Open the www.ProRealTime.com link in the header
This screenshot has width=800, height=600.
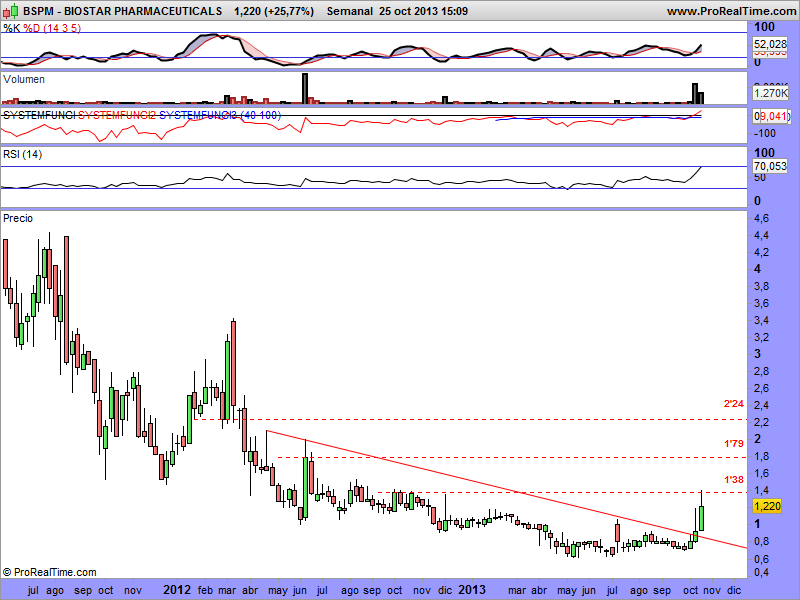(x=733, y=11)
